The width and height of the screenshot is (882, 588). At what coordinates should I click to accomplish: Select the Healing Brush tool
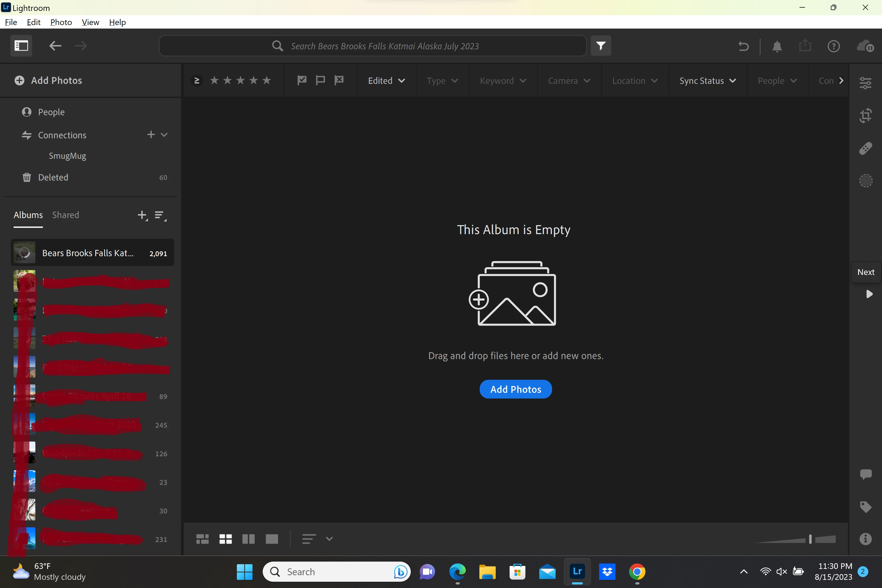click(x=865, y=149)
